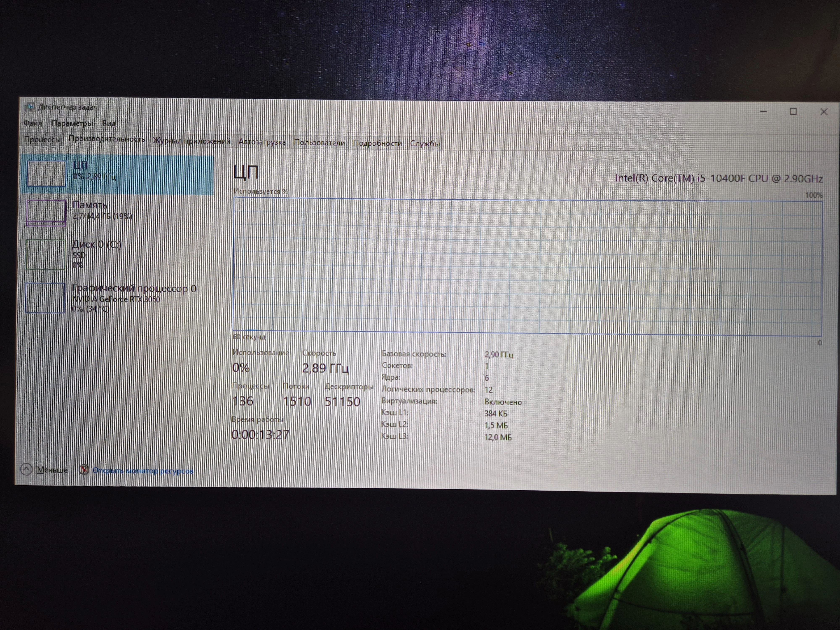Click the 51150 descriptors count
840x630 pixels.
[342, 402]
